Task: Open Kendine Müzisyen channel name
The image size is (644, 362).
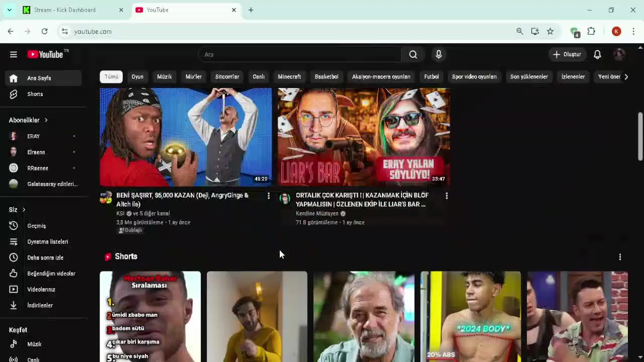Action: (317, 214)
